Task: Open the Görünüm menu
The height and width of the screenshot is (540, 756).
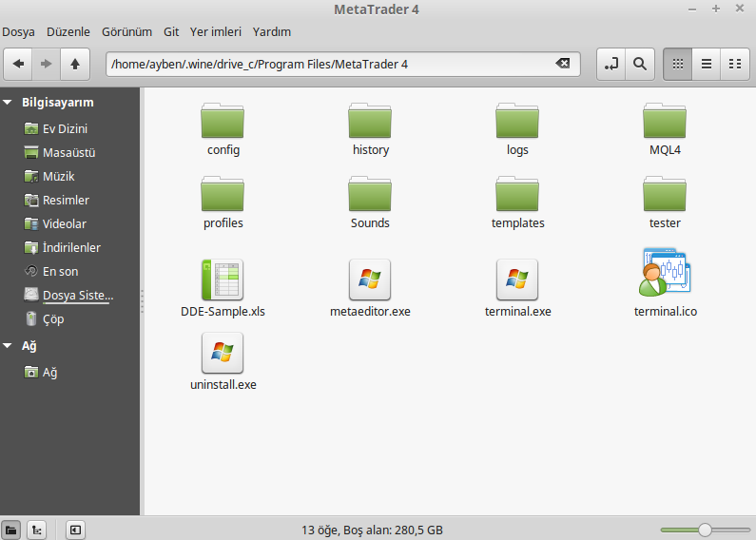Action: pos(126,31)
